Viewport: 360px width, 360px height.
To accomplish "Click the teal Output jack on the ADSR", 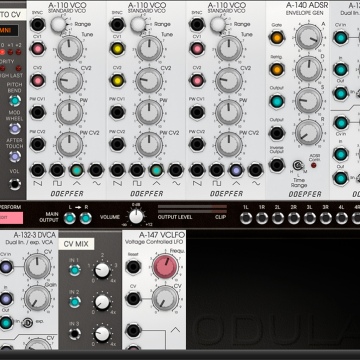I will click(277, 101).
